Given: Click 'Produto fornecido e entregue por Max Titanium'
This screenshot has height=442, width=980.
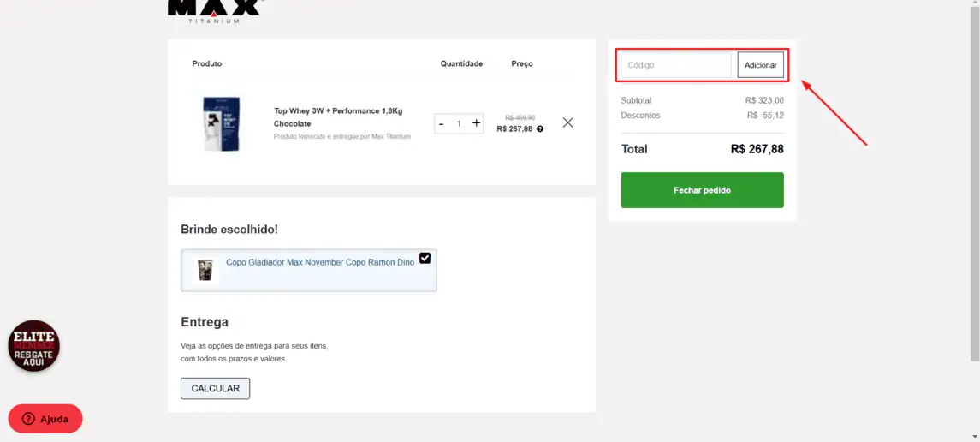Looking at the screenshot, I should 342,136.
